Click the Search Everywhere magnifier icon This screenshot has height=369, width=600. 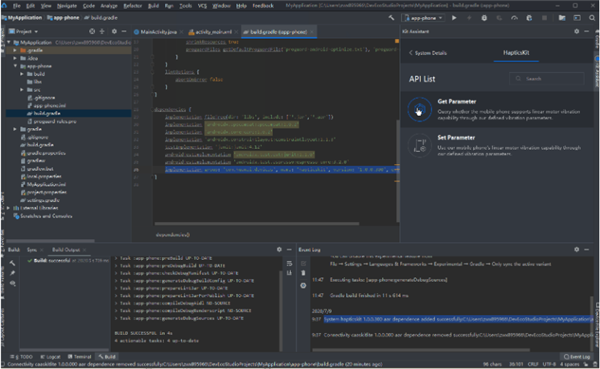point(592,18)
